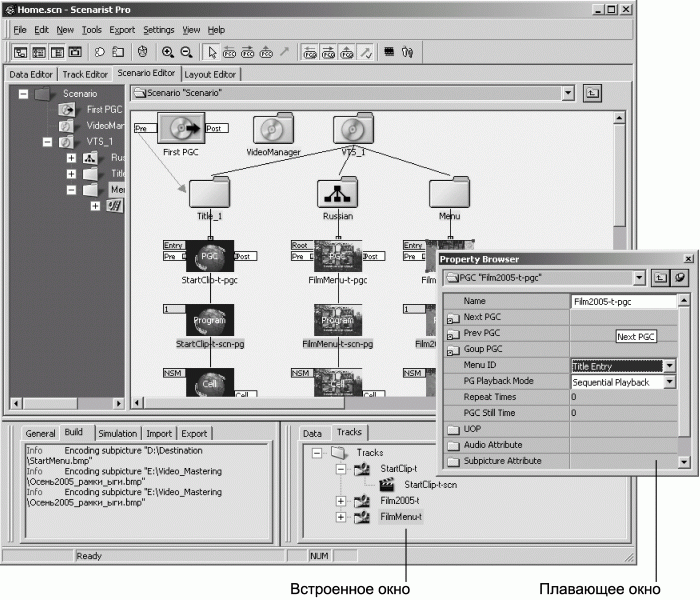Open the Export menu
Image resolution: width=700 pixels, height=600 pixels.
(x=121, y=30)
